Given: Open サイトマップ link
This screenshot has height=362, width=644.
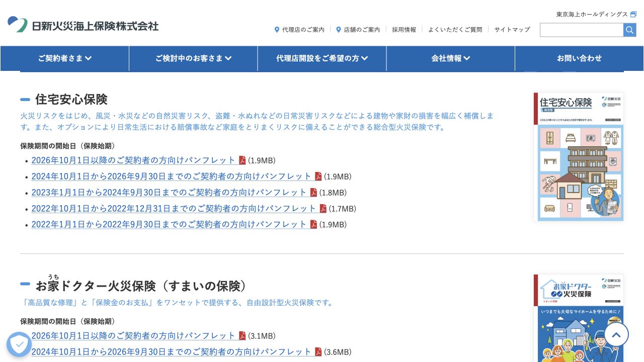Looking at the screenshot, I should pyautogui.click(x=512, y=30).
